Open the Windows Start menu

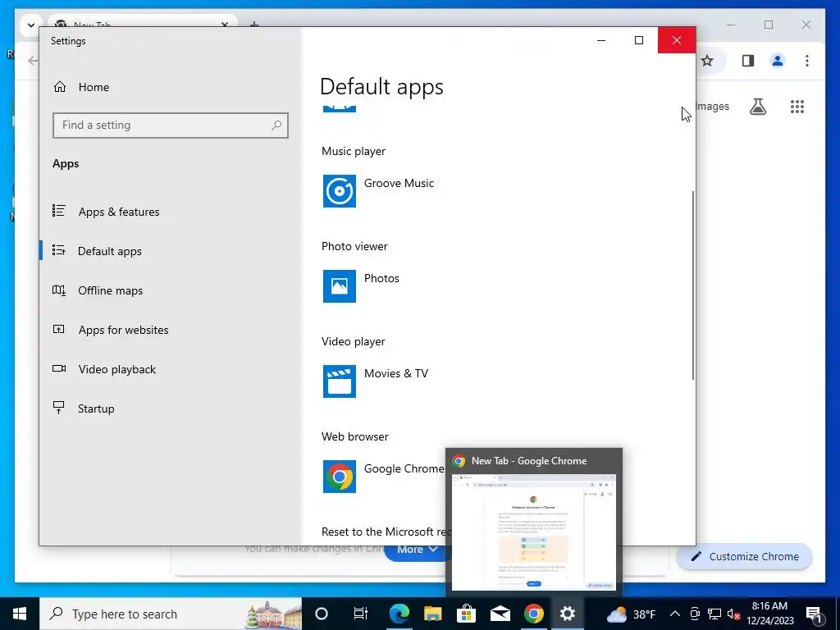point(20,614)
